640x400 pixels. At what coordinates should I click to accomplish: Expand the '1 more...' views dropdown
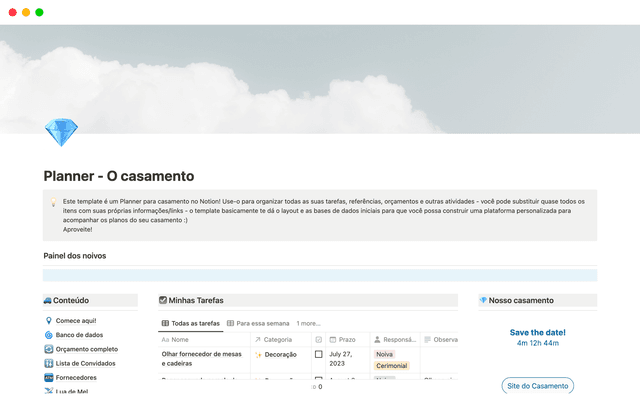[309, 323]
